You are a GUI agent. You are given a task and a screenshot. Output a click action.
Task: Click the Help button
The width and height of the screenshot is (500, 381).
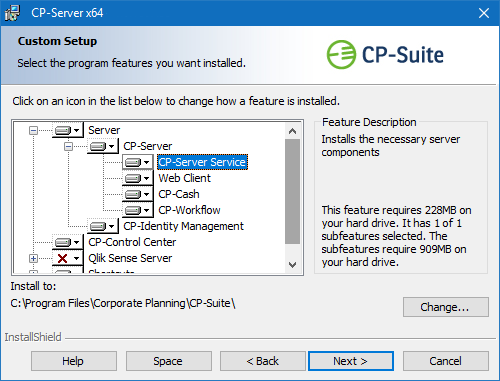(x=74, y=361)
